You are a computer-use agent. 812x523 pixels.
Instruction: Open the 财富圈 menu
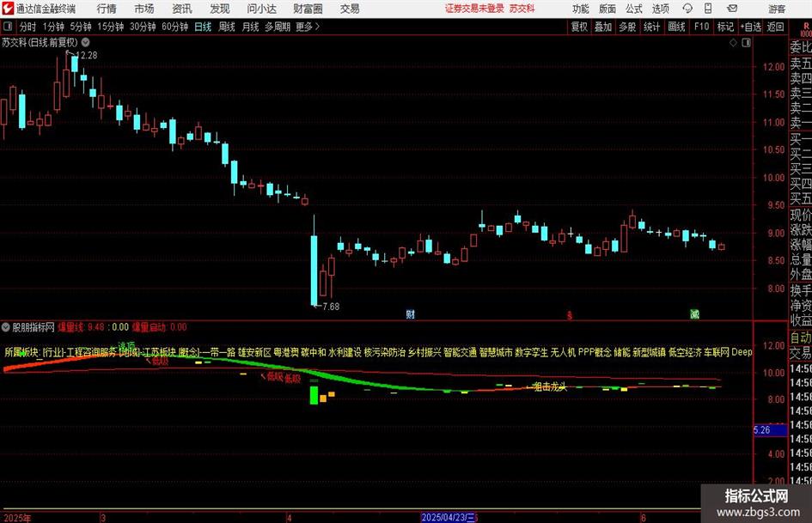coord(308,9)
